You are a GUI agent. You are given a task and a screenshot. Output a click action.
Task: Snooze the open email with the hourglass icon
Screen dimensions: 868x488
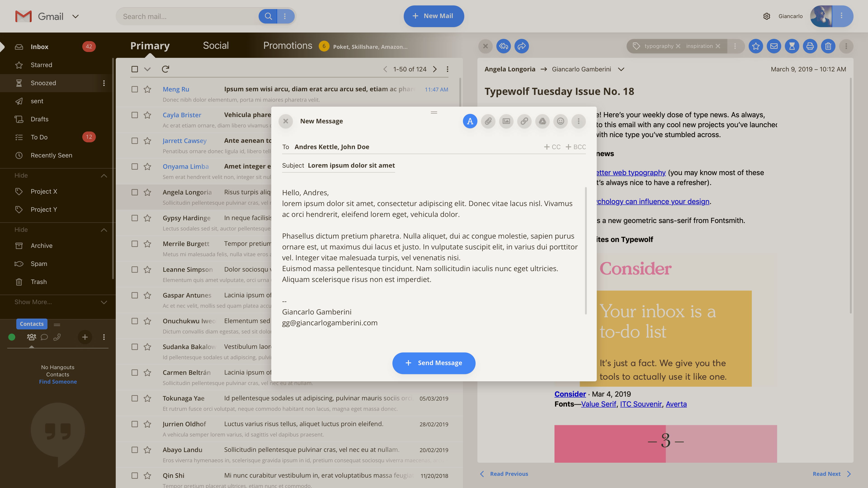(792, 46)
